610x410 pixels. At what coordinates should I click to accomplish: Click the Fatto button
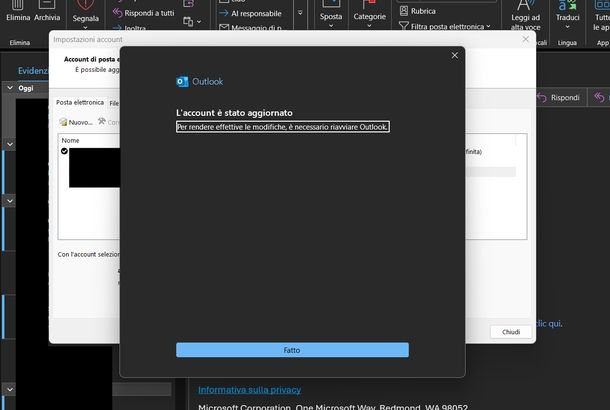(x=292, y=350)
